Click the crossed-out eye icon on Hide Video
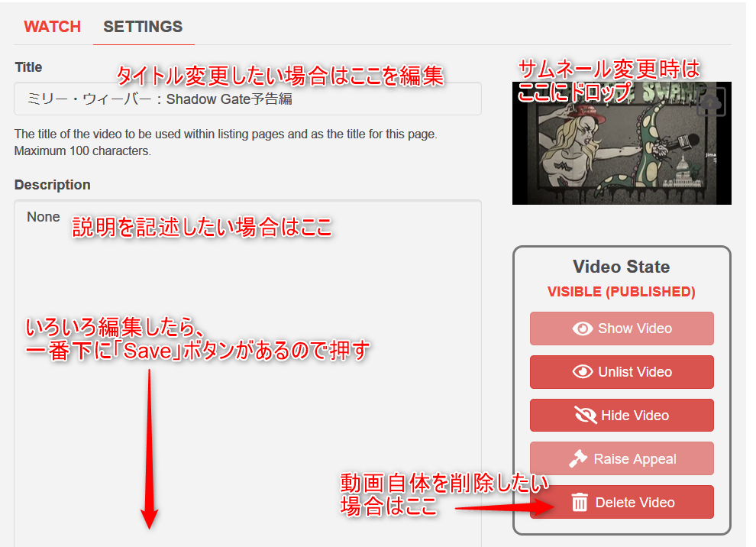 (x=585, y=415)
